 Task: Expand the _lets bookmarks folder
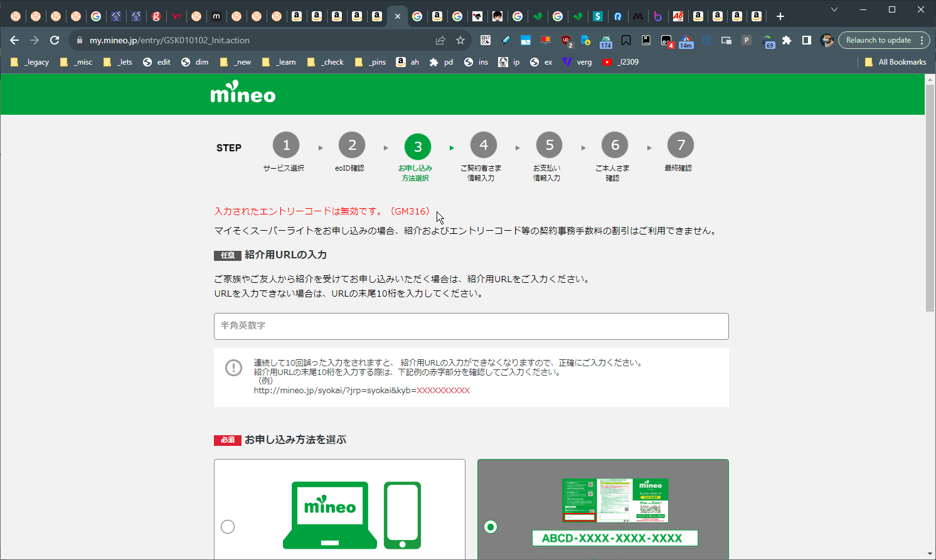point(118,62)
